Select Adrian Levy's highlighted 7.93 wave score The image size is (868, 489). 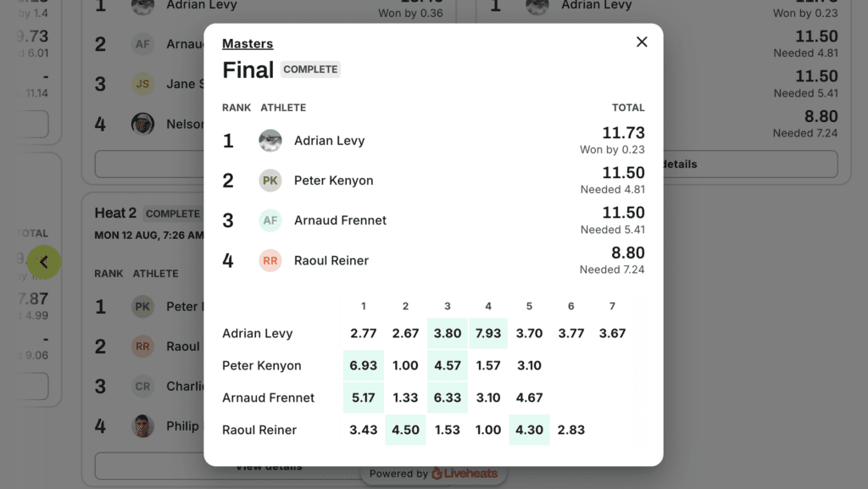pos(488,333)
